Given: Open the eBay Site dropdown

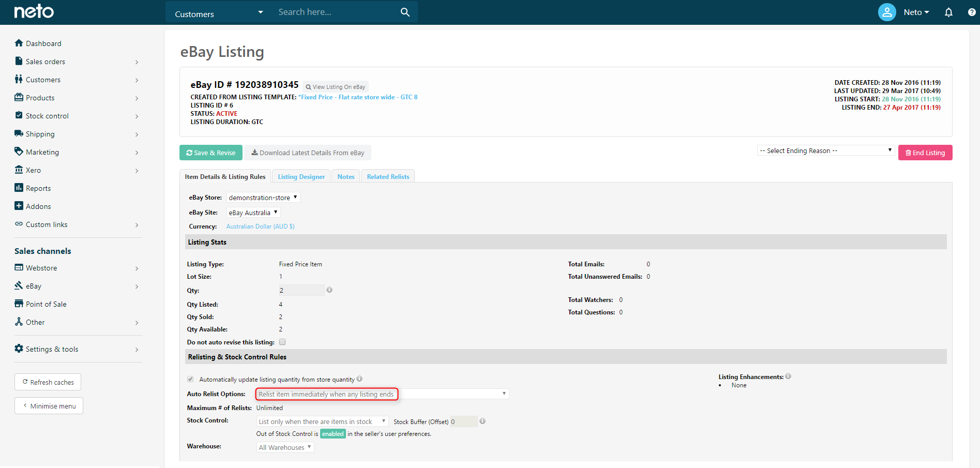Looking at the screenshot, I should tap(253, 213).
